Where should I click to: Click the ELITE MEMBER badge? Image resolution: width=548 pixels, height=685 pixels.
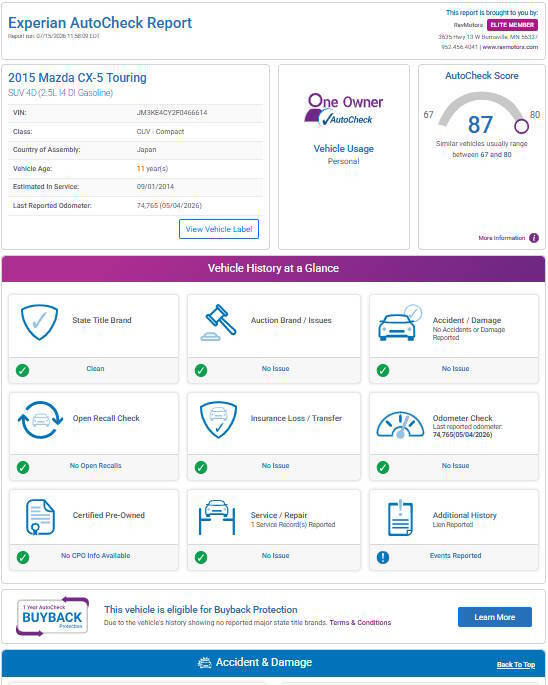512,25
